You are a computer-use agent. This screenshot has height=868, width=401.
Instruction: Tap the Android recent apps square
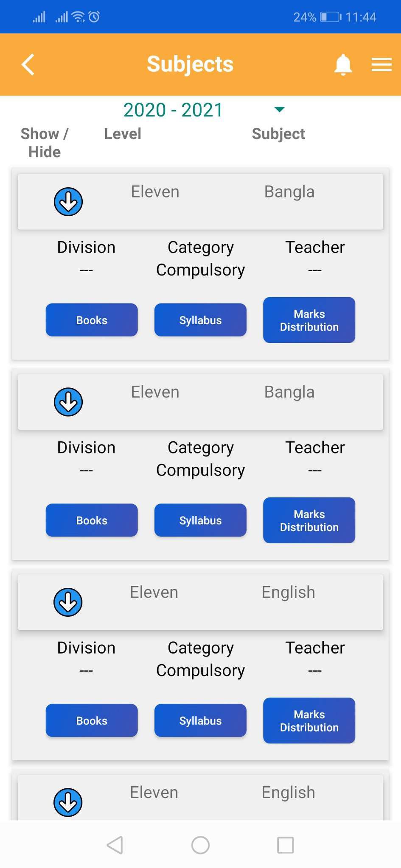(x=285, y=845)
